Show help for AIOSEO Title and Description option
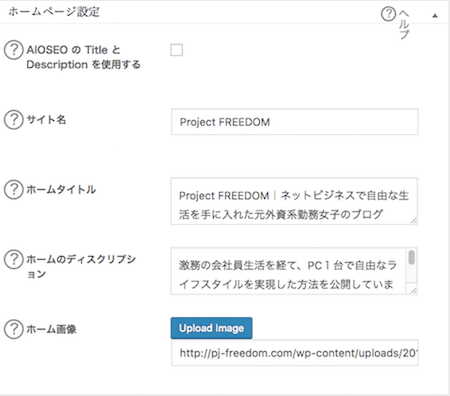450x396 pixels. tap(14, 50)
